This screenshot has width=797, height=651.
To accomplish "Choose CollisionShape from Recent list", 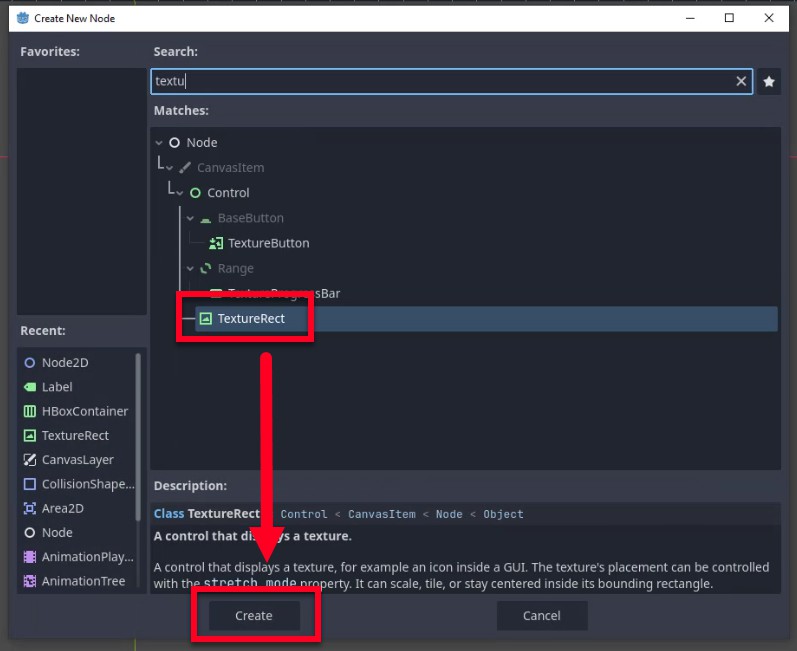I will [88, 484].
